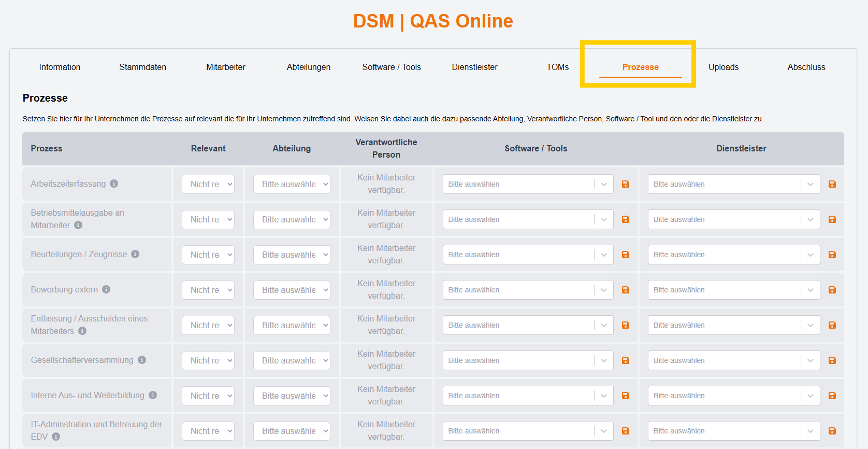The width and height of the screenshot is (868, 449).
Task: Show info for Bewerbung extern
Action: pyautogui.click(x=106, y=289)
